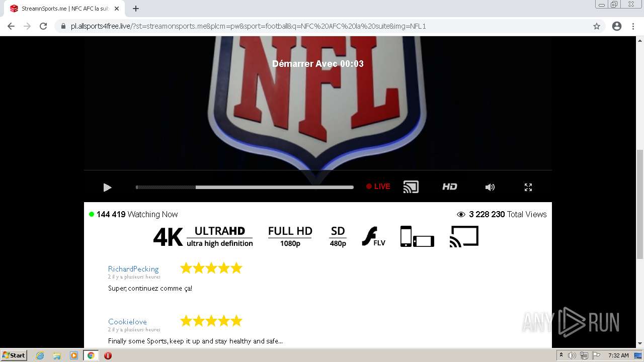Screen dimensions: 644x362
Task: Select FULL HD 1080p quality badge
Action: click(290, 236)
